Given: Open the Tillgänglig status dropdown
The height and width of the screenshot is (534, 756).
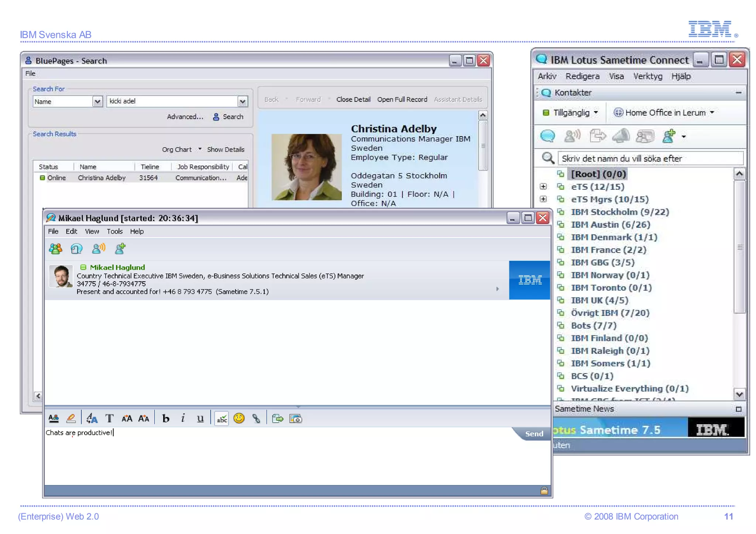Looking at the screenshot, I should click(x=571, y=113).
